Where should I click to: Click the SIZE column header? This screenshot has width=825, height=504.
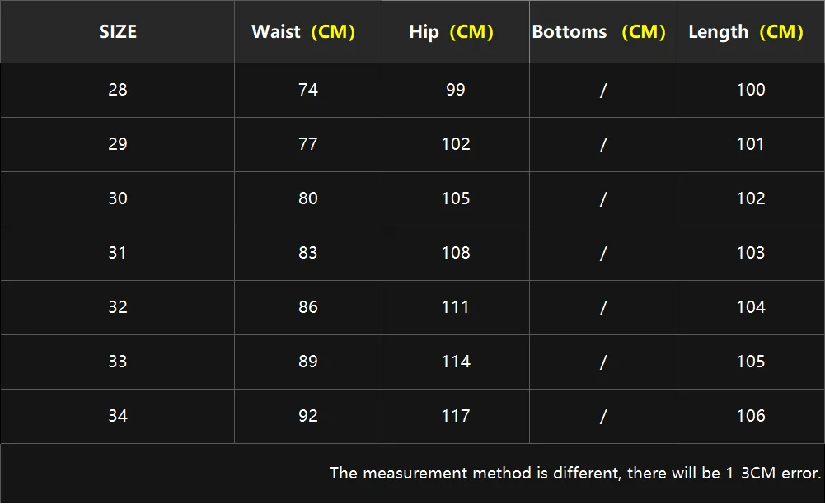point(118,32)
